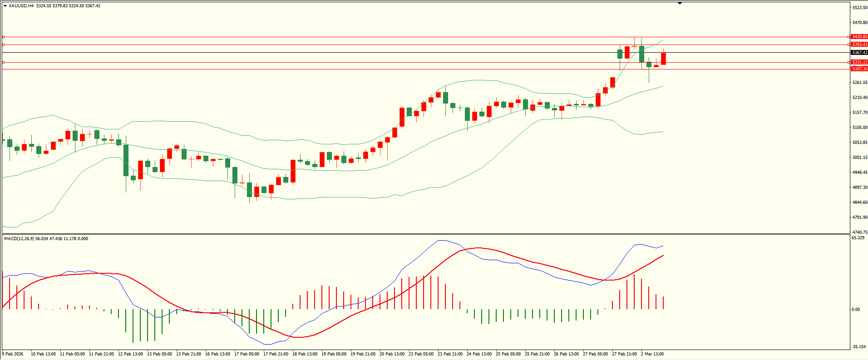Click the 9 Feb 2026 date label
The image size is (868, 360).
[x=13, y=354]
